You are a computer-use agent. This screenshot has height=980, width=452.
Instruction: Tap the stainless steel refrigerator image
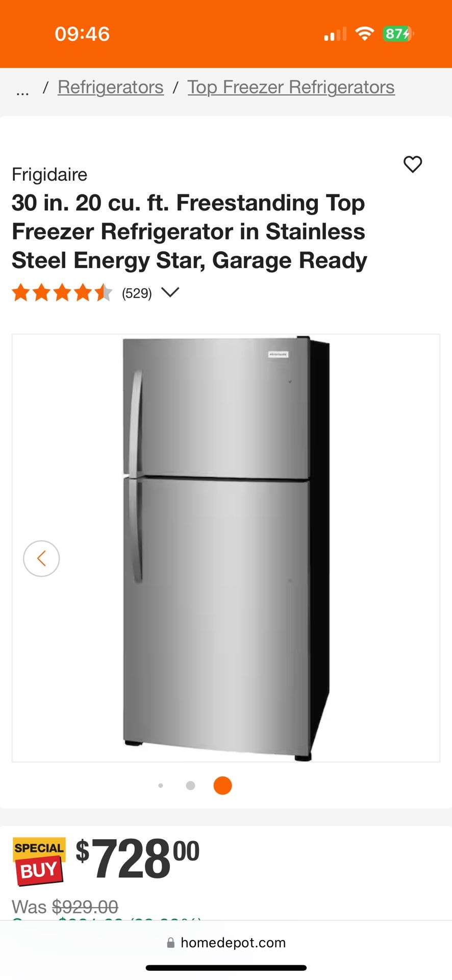[226, 548]
